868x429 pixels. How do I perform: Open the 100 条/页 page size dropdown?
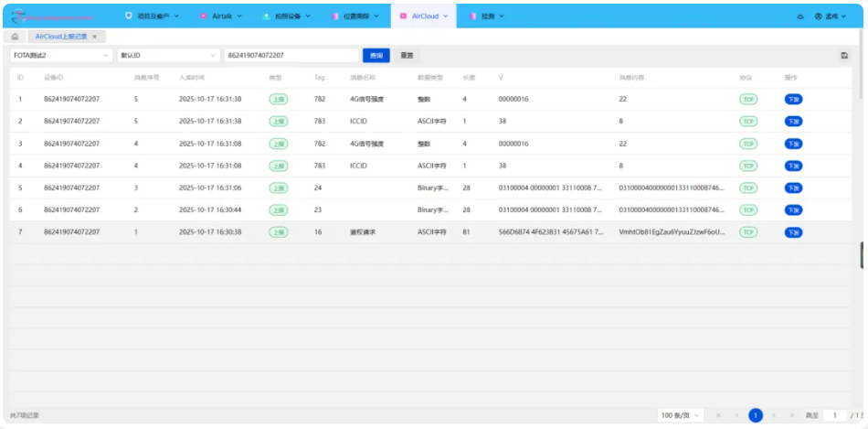[681, 415]
